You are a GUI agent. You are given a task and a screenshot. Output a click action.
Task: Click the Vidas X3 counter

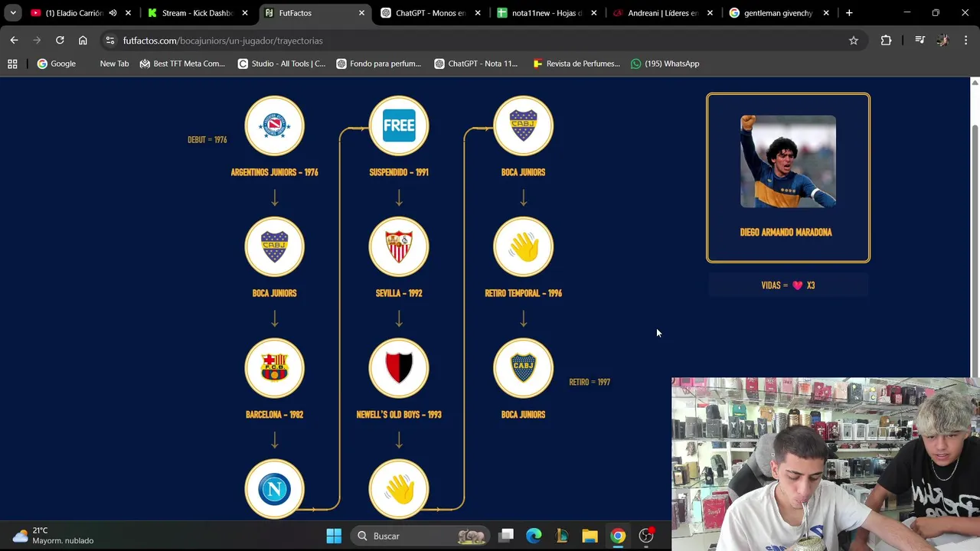click(788, 285)
